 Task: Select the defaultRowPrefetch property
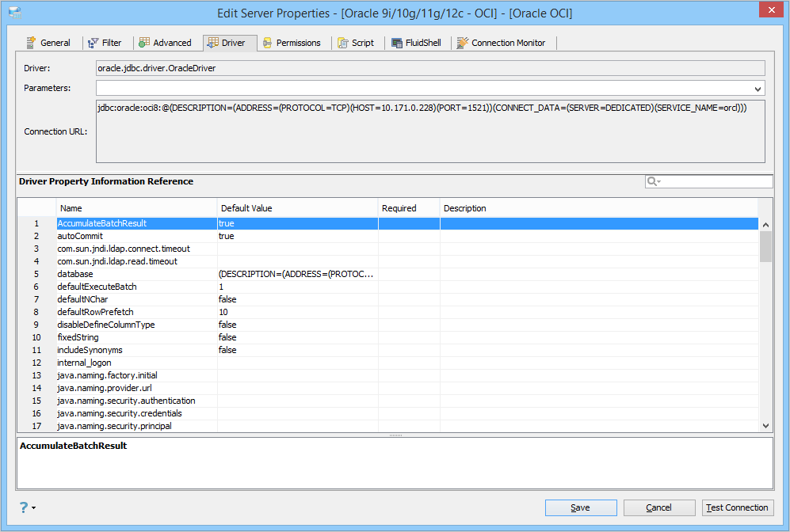(x=388, y=312)
